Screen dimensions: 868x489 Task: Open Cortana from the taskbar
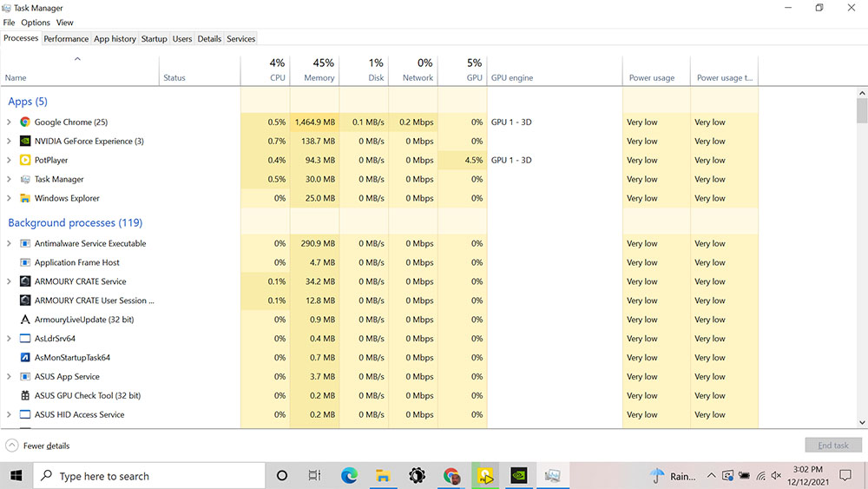click(282, 476)
